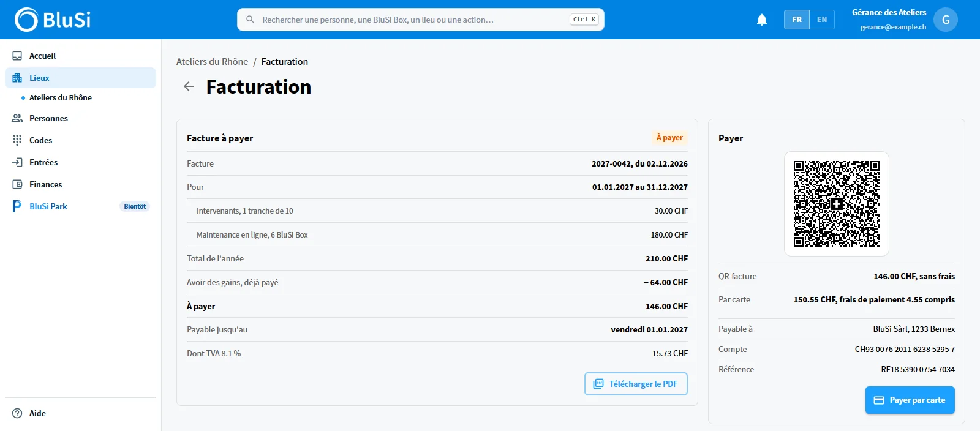The height and width of the screenshot is (431, 980).
Task: Click the search magnifier icon
Action: click(x=251, y=20)
